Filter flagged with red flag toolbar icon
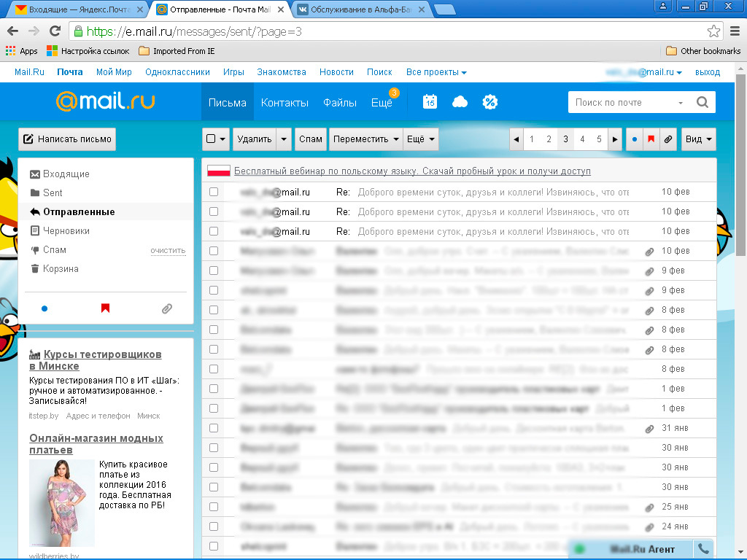The image size is (747, 560). click(651, 139)
